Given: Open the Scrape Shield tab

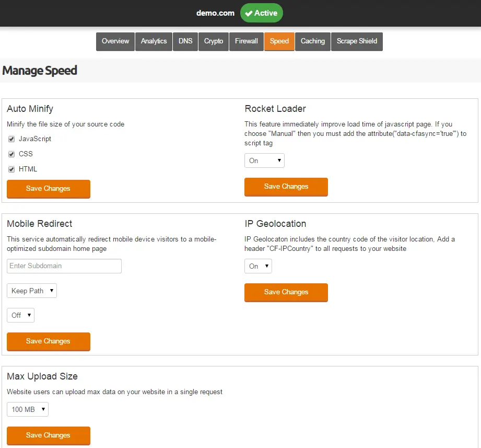Looking at the screenshot, I should (x=357, y=41).
